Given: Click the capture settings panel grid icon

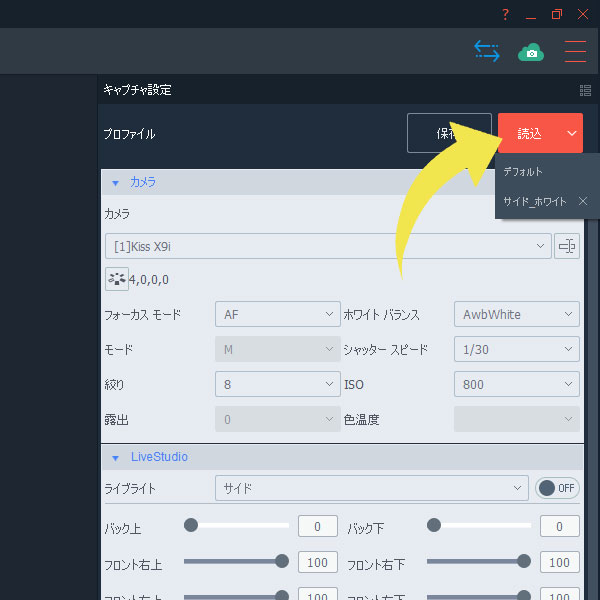Looking at the screenshot, I should (585, 90).
